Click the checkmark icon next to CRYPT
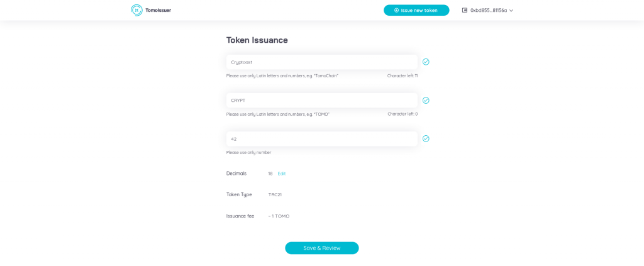Viewport: 644px width, 266px height. tap(426, 100)
